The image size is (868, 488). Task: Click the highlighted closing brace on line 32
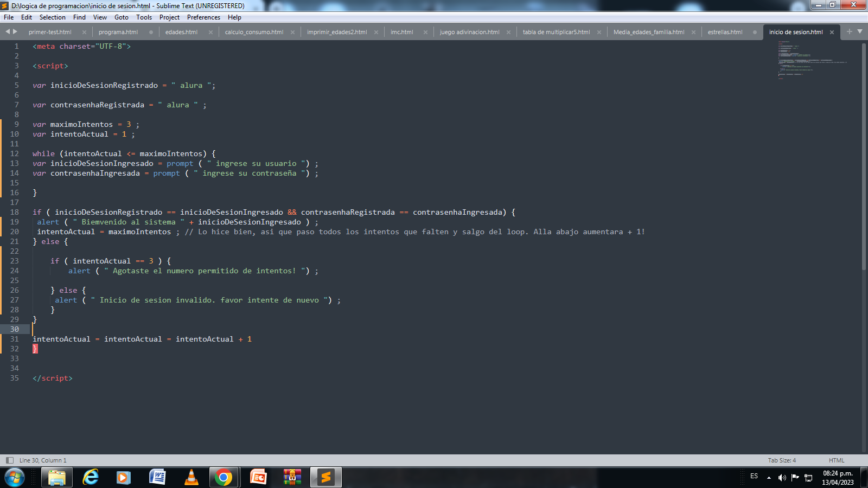click(35, 349)
